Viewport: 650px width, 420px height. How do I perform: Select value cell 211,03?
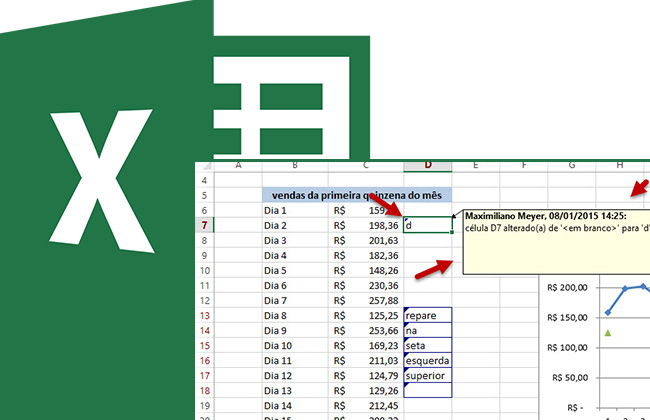coord(366,360)
